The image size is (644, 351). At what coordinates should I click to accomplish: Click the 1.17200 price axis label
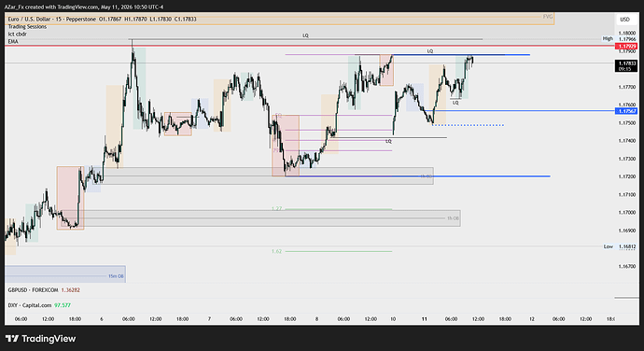click(x=627, y=176)
